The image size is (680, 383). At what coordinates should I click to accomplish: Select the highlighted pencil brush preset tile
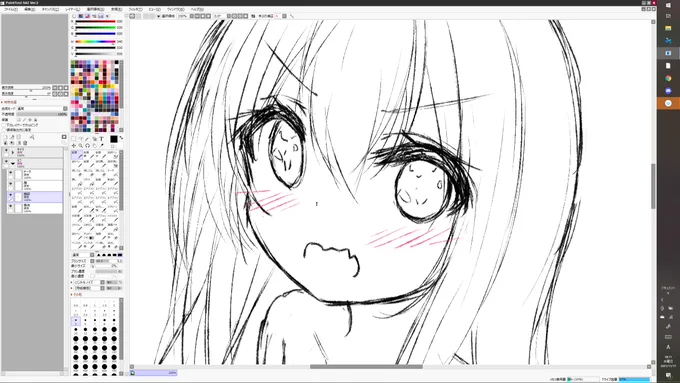tap(77, 154)
